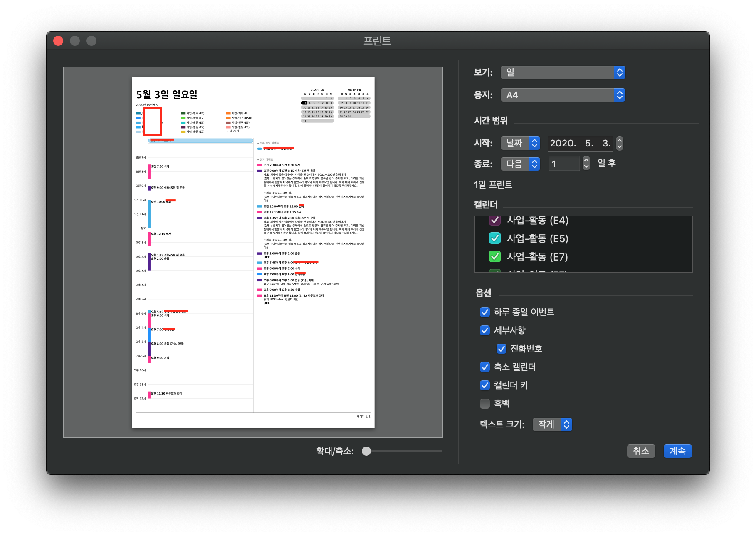
Task: Open the 용지 paper size dropdown
Action: pyautogui.click(x=563, y=95)
